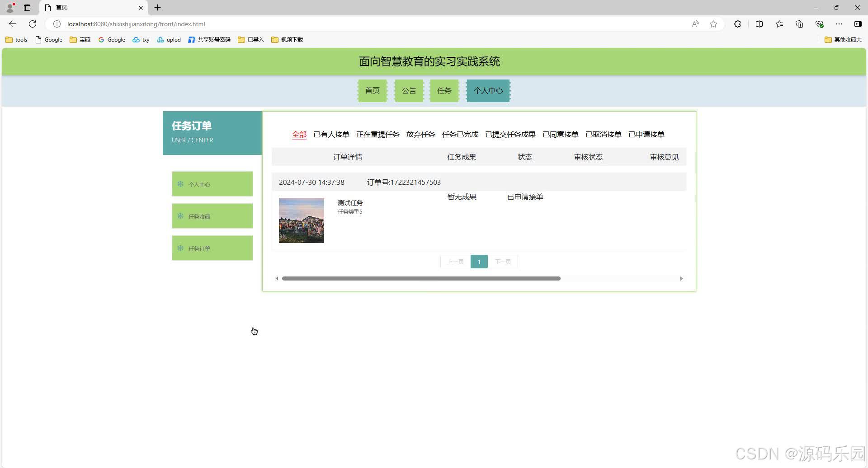Open the browser favorites star icon
Image resolution: width=868 pixels, height=468 pixels.
click(713, 24)
